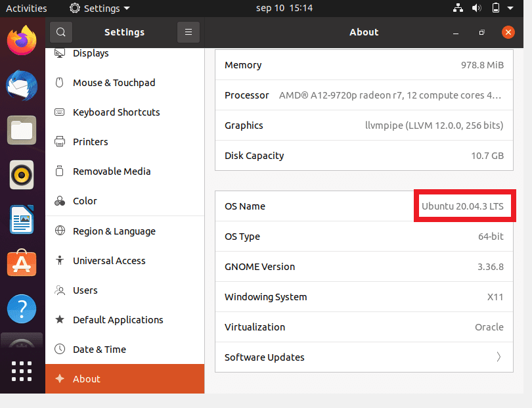The image size is (532, 408).
Task: Click the mouse icon beside Mouse & Touchpad
Action: pos(59,83)
